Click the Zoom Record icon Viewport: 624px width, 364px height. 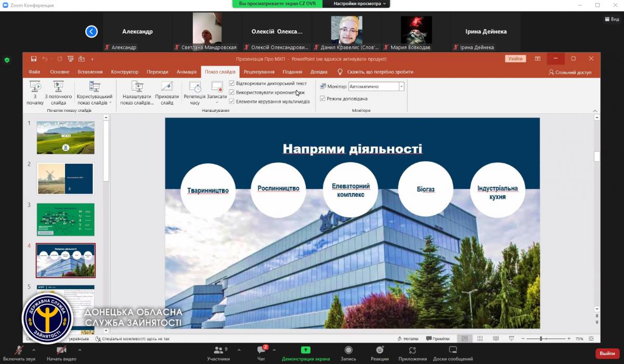tap(348, 350)
